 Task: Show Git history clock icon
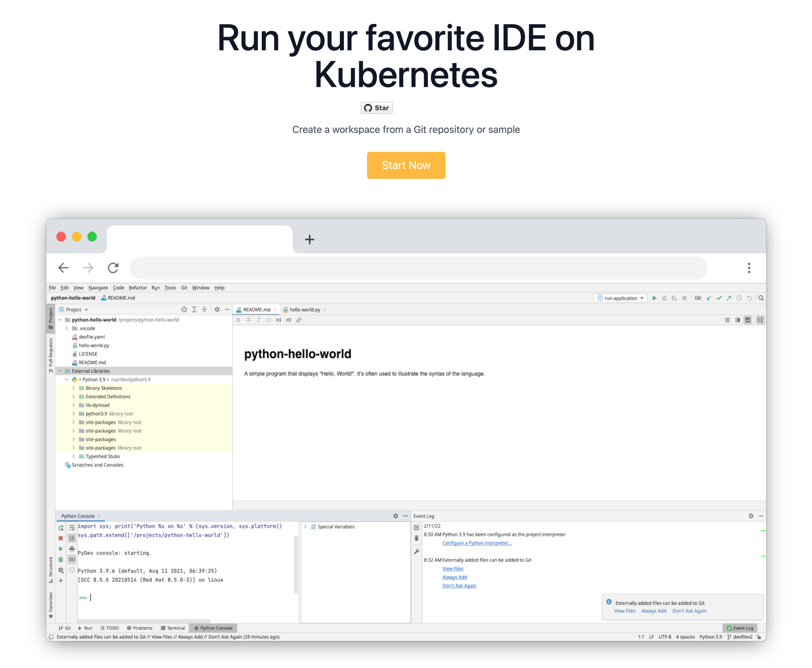pos(739,298)
